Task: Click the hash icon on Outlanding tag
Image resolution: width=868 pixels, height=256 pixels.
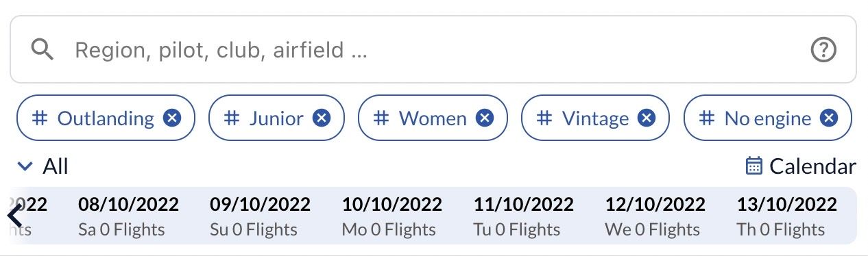Action: (40, 118)
